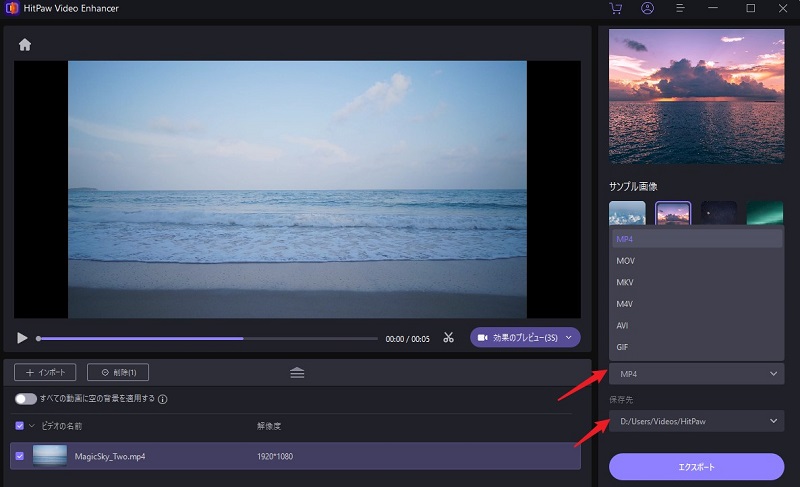Expand the effect preview dropdown arrow
800x487 pixels.
pos(569,338)
